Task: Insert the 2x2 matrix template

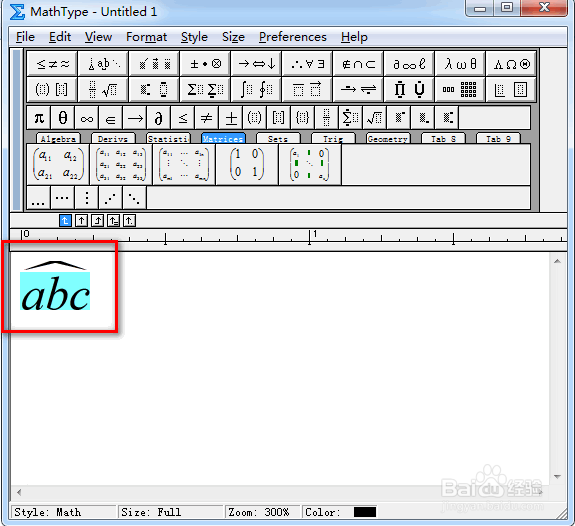Action: coord(58,164)
